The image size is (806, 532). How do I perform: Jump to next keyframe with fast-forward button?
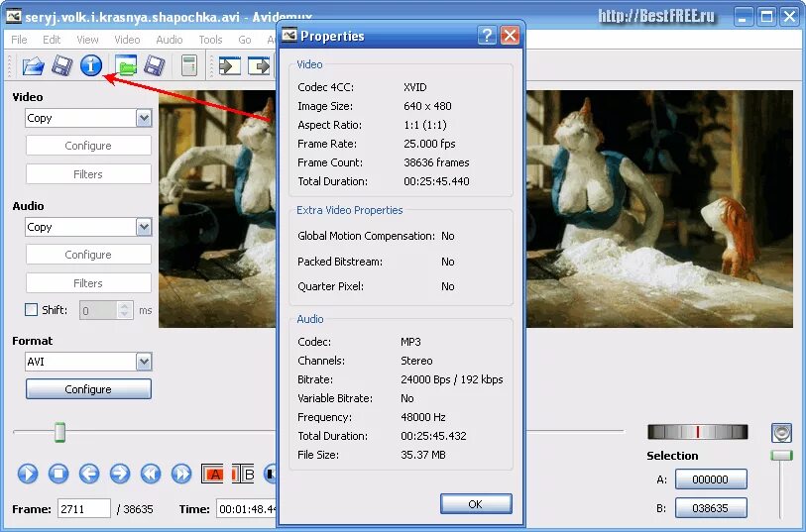coord(181,474)
